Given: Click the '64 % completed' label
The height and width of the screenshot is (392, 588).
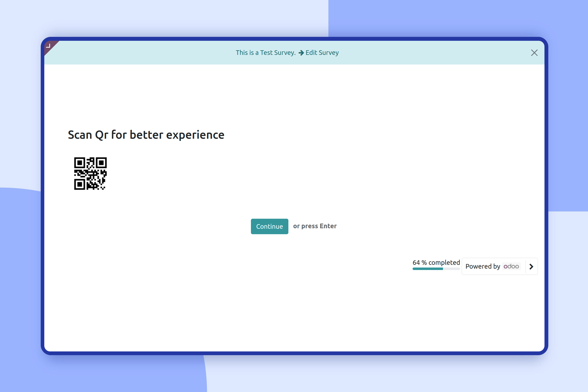Looking at the screenshot, I should pyautogui.click(x=436, y=262).
